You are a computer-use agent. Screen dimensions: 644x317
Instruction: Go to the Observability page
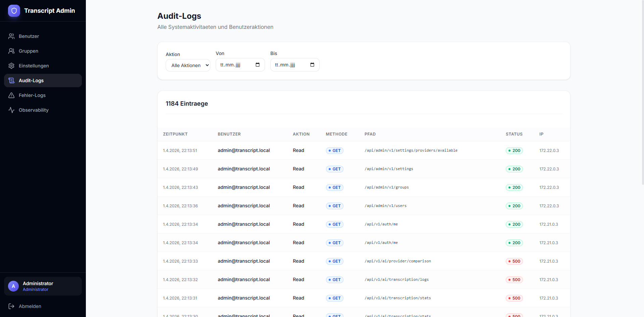pos(34,110)
